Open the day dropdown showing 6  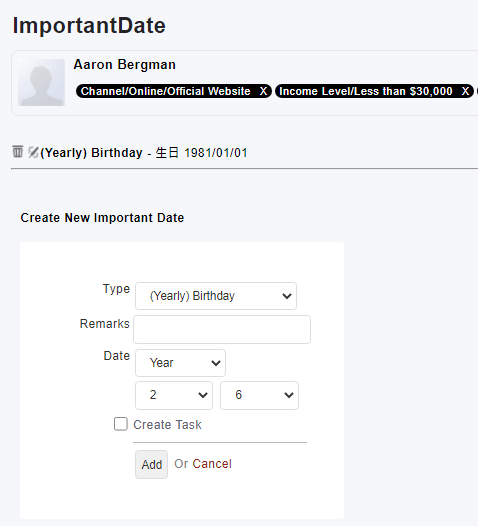[259, 395]
